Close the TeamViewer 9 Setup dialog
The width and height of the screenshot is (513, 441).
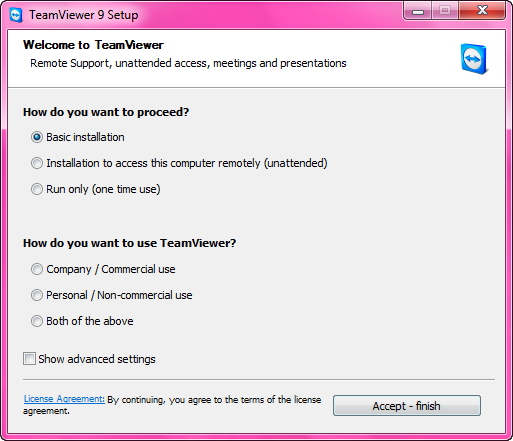click(482, 11)
